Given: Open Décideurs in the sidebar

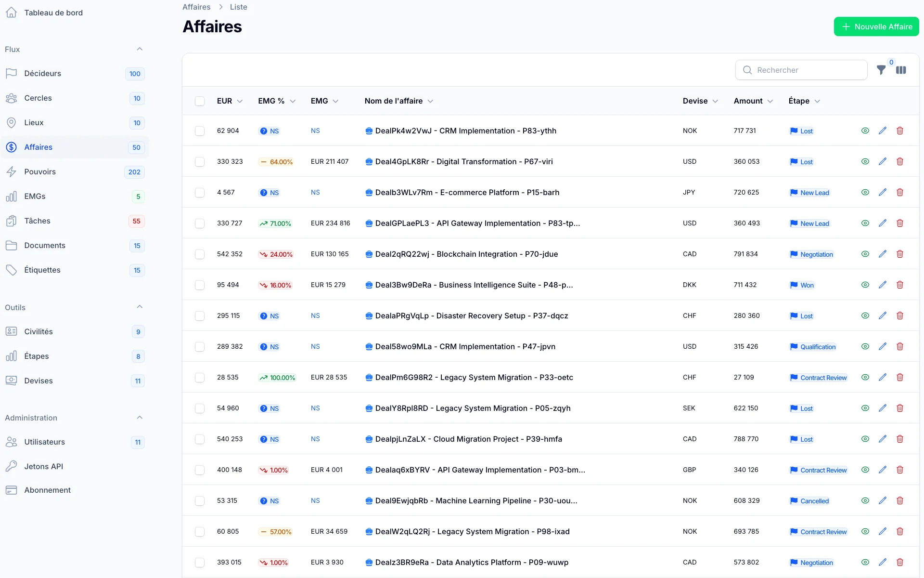Looking at the screenshot, I should coord(75,73).
